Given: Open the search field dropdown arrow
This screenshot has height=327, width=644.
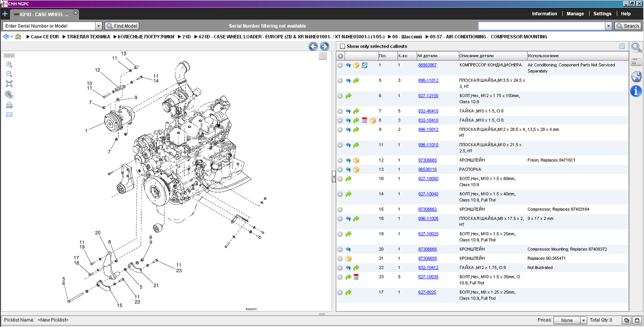Looking at the screenshot, I should pyautogui.click(x=608, y=26).
